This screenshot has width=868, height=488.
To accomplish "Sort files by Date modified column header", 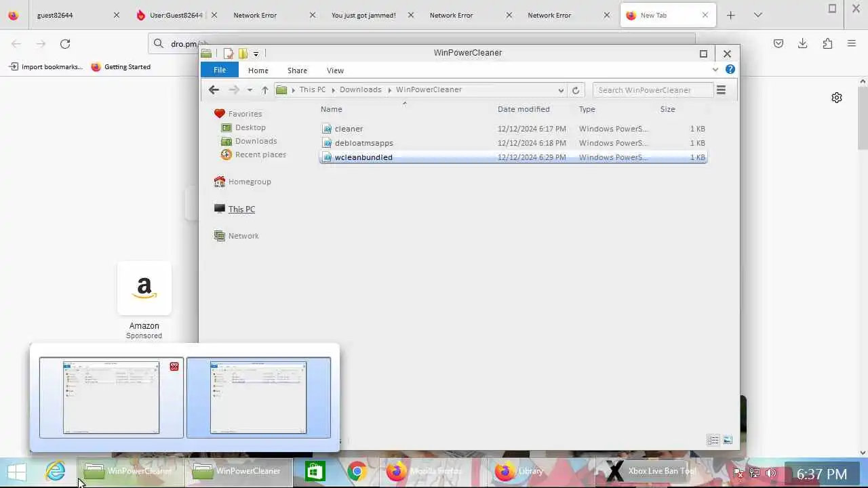I will point(524,109).
